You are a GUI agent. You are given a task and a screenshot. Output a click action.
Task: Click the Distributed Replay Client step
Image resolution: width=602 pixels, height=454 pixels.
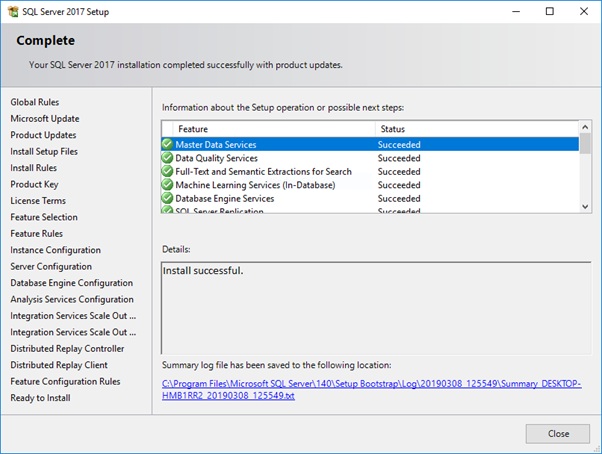click(x=59, y=365)
